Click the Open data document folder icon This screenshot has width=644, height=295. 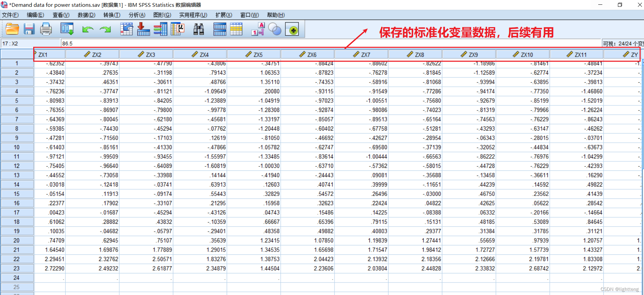point(12,29)
